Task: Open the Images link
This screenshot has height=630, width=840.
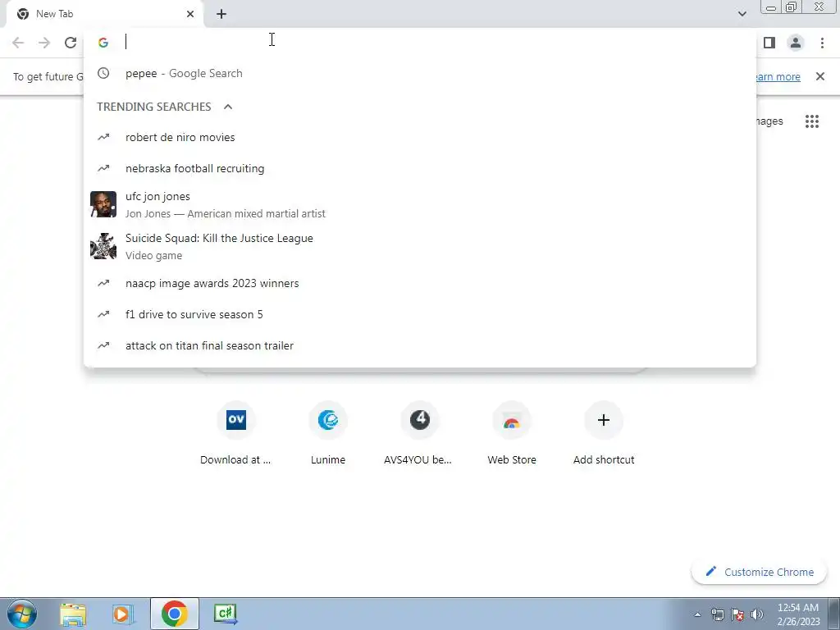Action: [x=769, y=121]
